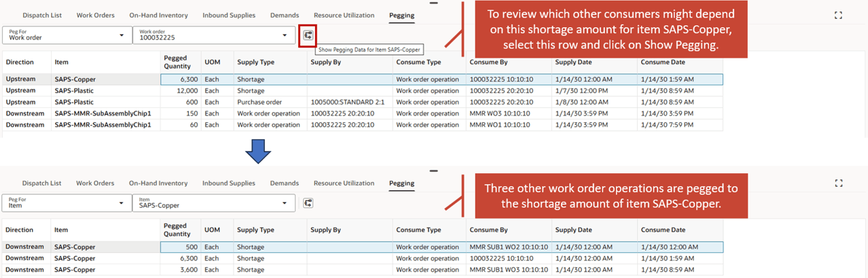The height and width of the screenshot is (278, 868).
Task: Go to Inbound Supplies tab in Work order panel
Action: [x=229, y=15]
